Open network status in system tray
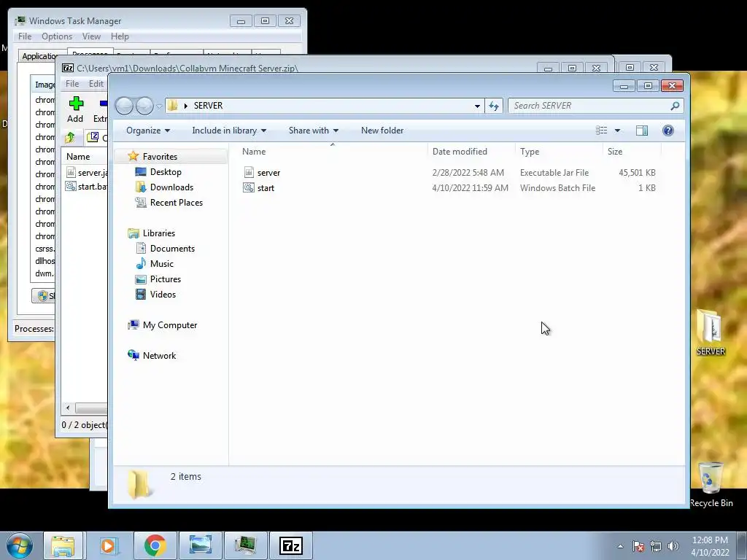Screen dimensions: 747x560 coord(656,546)
